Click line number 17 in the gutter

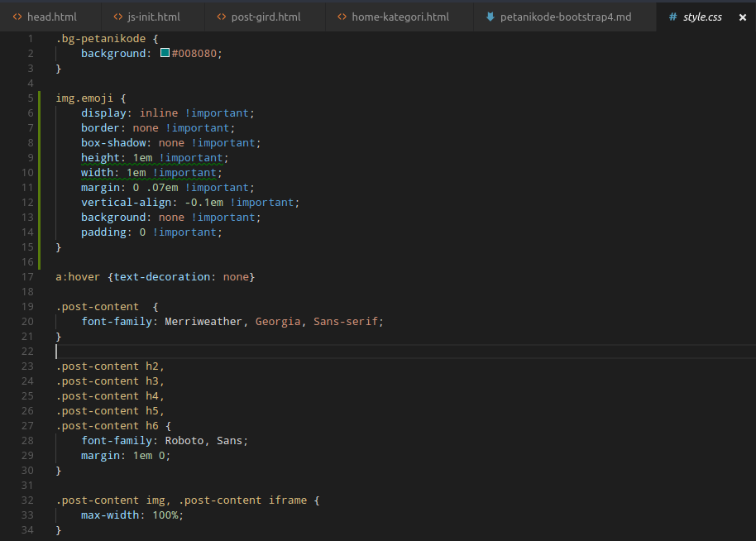(26, 276)
